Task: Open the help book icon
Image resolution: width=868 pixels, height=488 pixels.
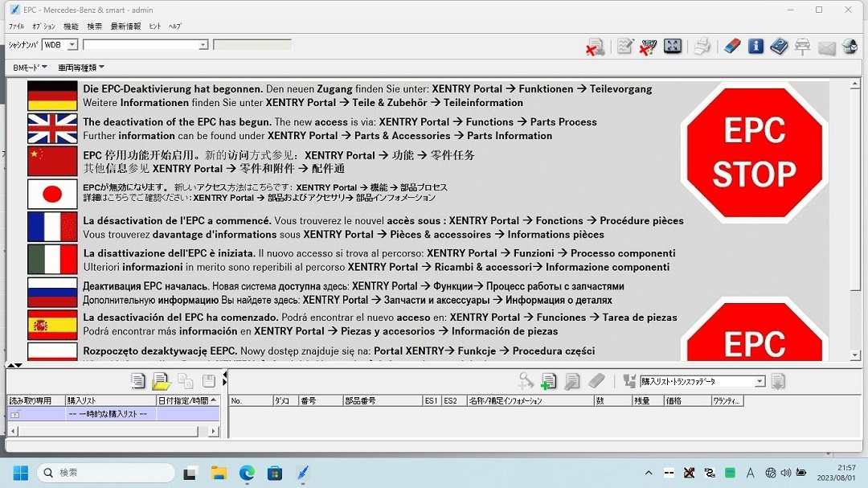Action: pyautogui.click(x=779, y=47)
